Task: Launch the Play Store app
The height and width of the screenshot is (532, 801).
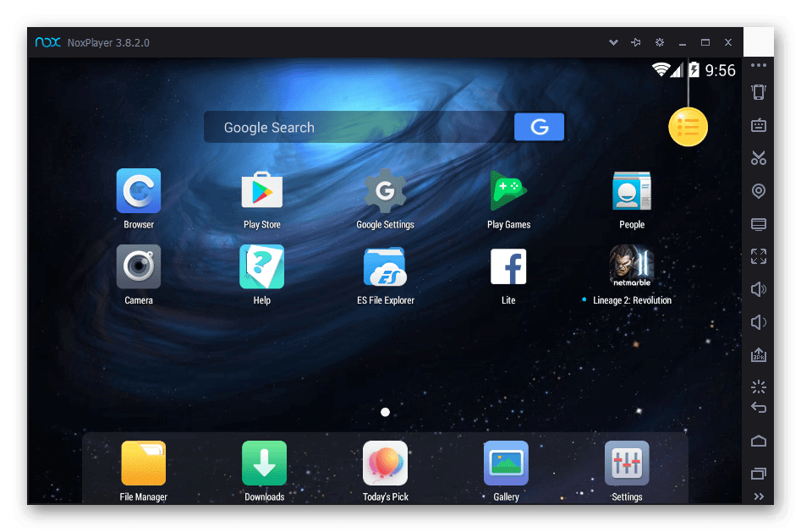Action: 261,190
